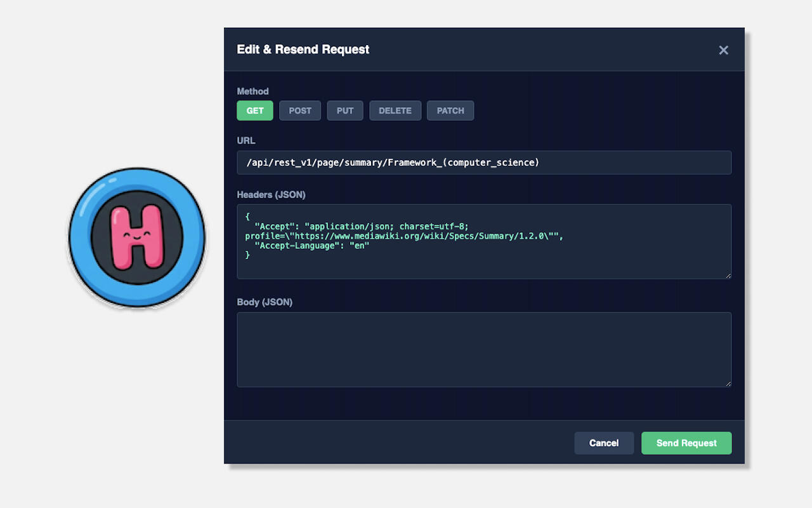The width and height of the screenshot is (812, 508).
Task: Select the GET method
Action: pyautogui.click(x=255, y=110)
